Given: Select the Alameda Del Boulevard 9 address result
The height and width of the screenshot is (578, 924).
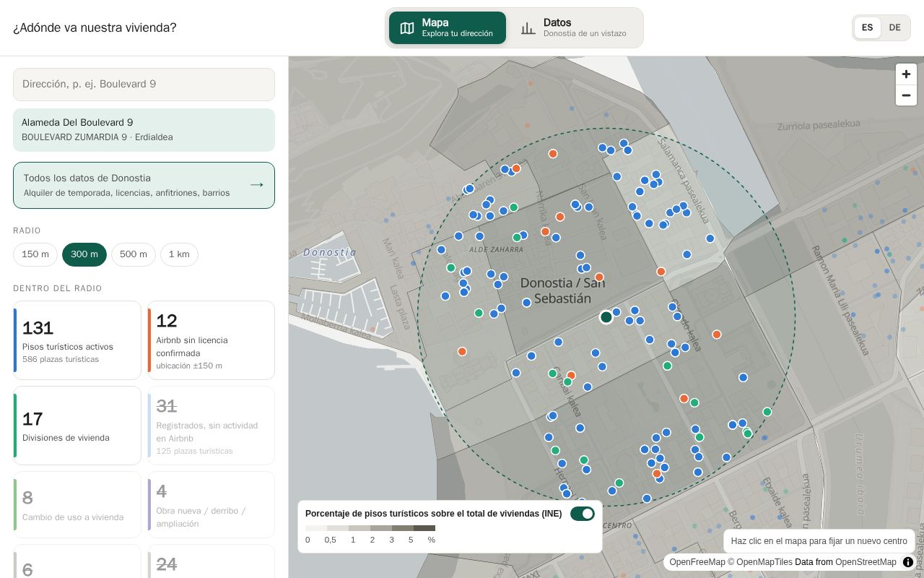Looking at the screenshot, I should tap(144, 130).
